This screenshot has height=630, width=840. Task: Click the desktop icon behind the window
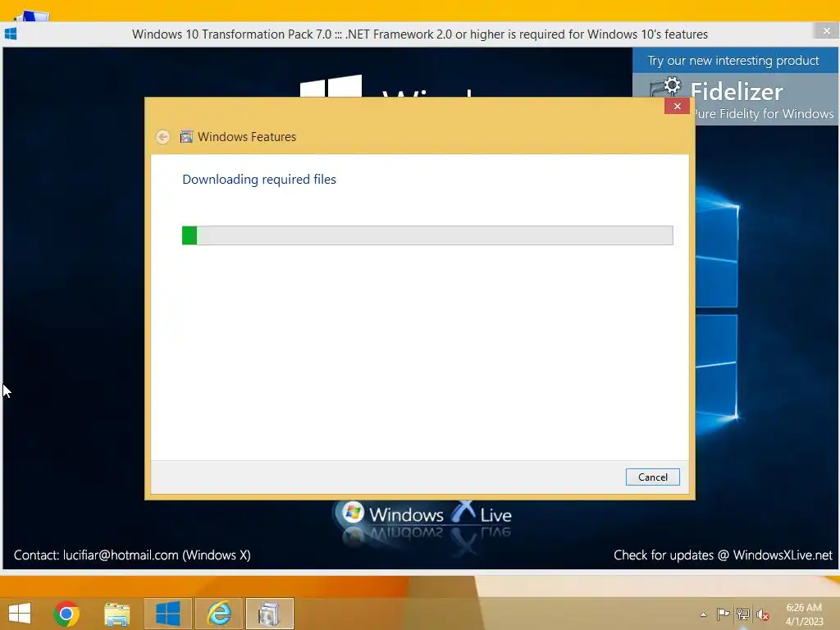tap(32, 16)
